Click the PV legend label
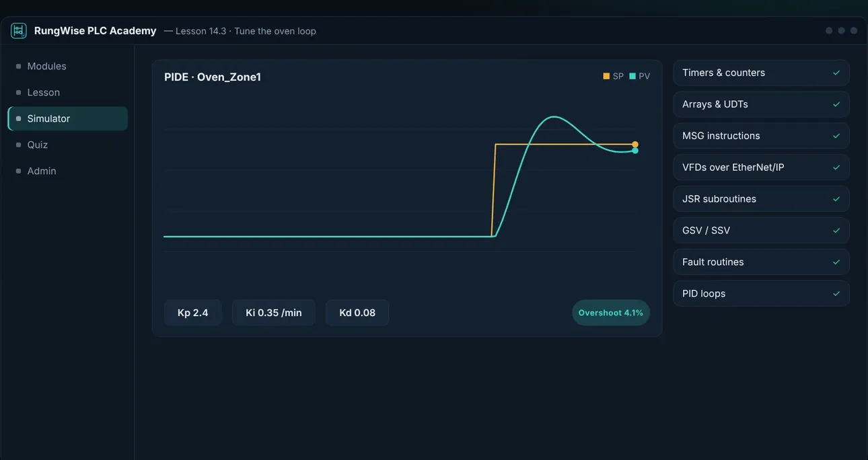868x460 pixels. tap(645, 77)
